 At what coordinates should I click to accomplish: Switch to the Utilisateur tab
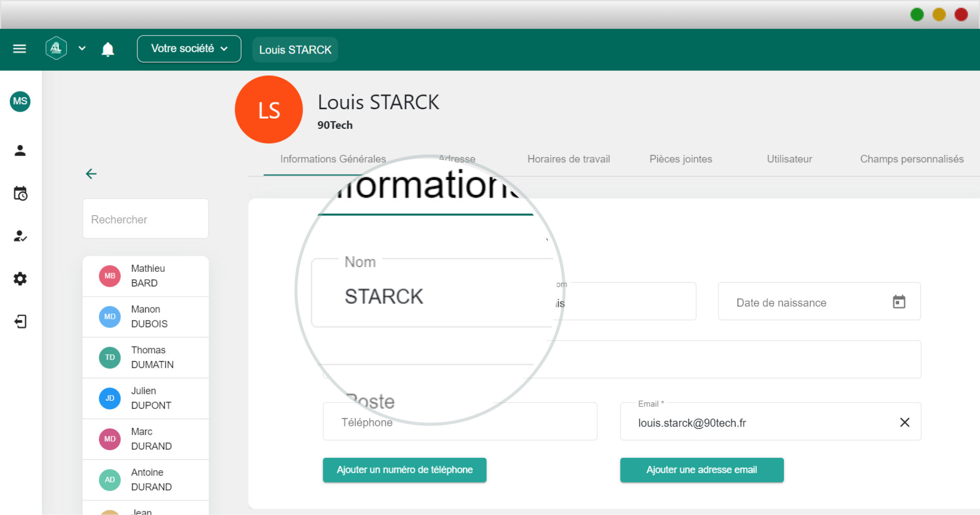pyautogui.click(x=789, y=159)
